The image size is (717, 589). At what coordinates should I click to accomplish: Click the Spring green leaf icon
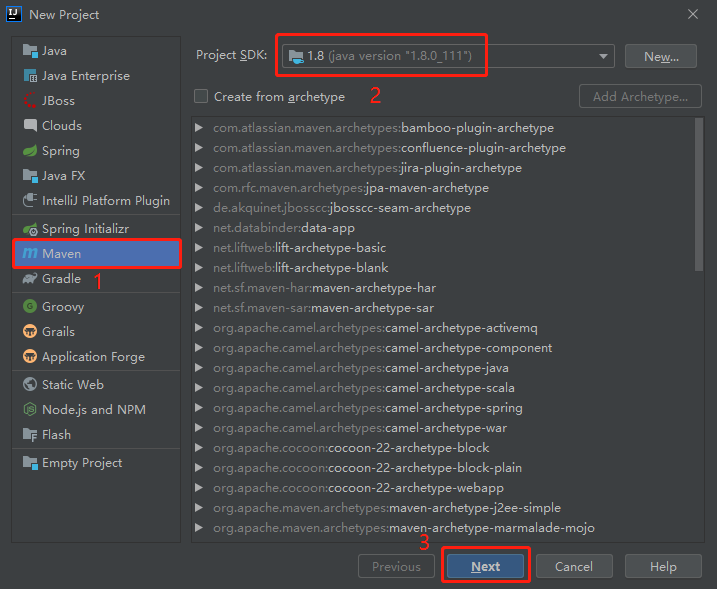coord(30,150)
